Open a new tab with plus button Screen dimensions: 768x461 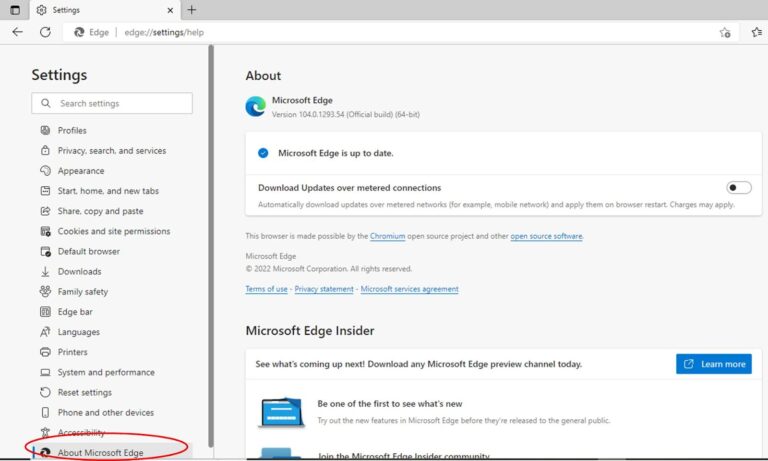(192, 10)
